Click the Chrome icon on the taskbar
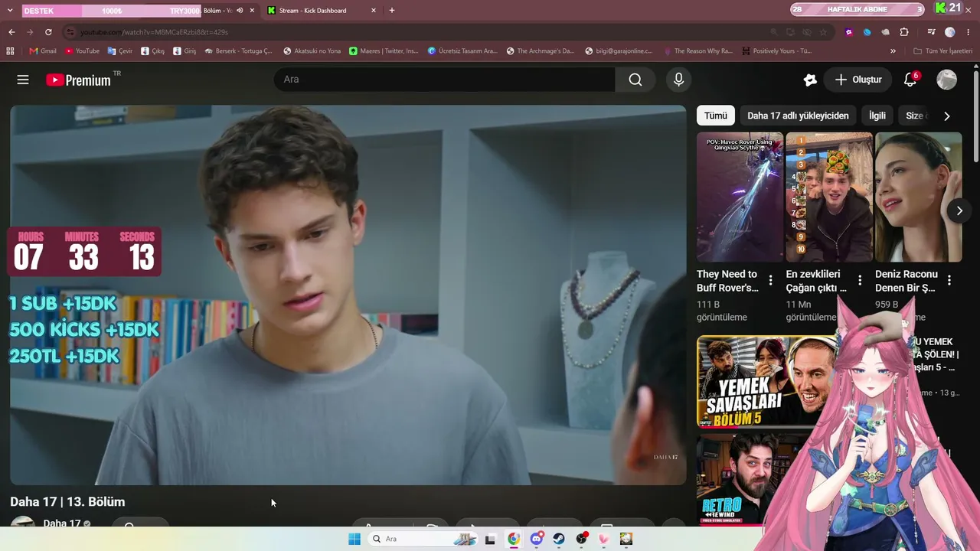This screenshot has width=980, height=551. coord(513,539)
